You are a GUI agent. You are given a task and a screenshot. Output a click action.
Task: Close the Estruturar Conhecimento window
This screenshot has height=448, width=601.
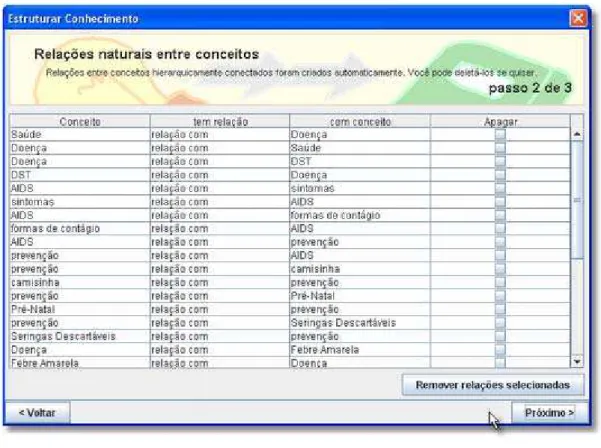pyautogui.click(x=578, y=18)
